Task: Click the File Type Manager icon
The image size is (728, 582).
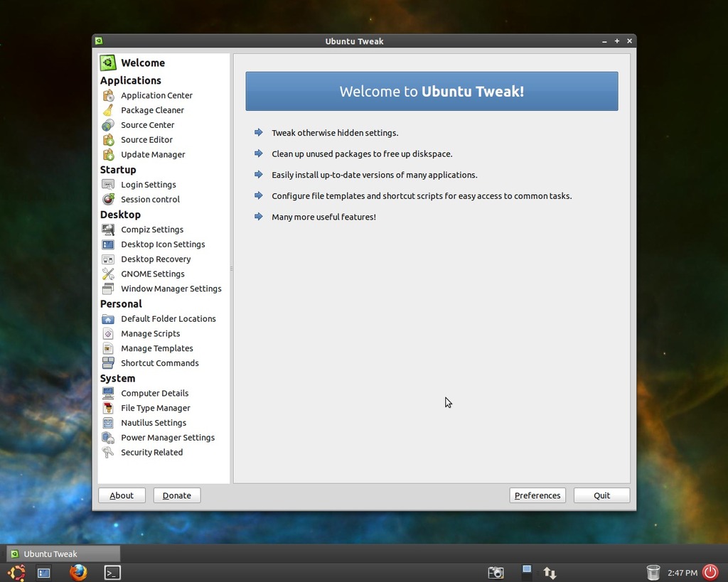Action: (108, 409)
